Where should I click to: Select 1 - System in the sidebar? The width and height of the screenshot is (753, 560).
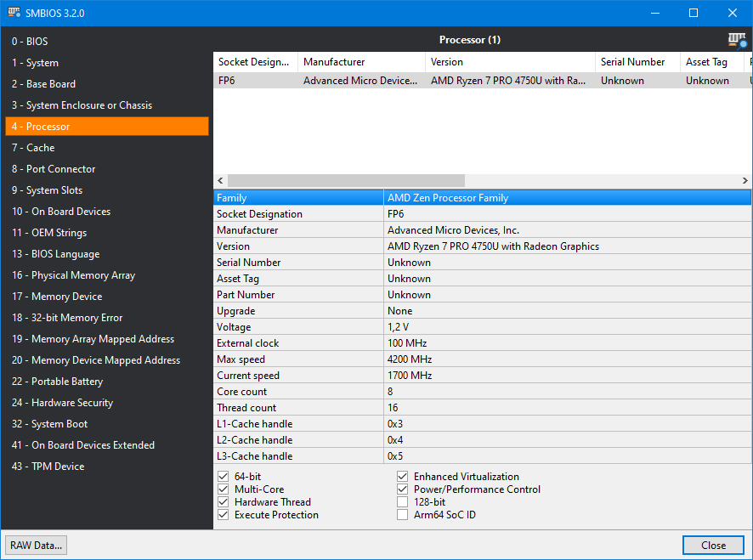pos(107,63)
